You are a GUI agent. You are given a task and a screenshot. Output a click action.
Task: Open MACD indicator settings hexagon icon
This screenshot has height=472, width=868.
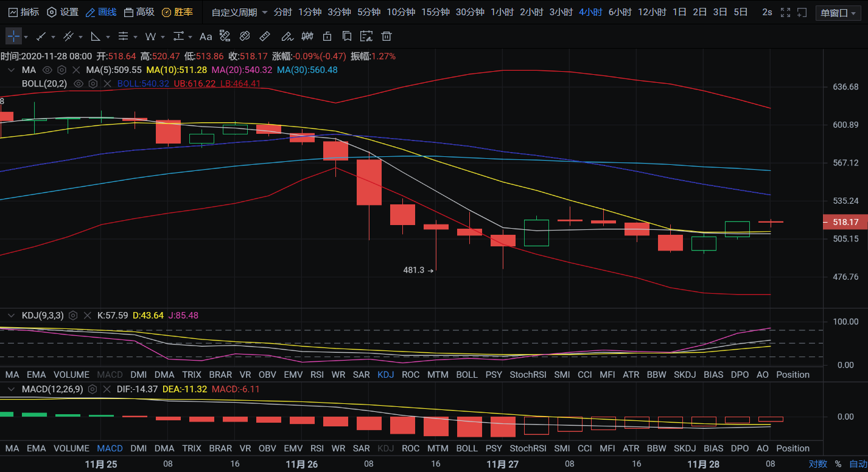(93, 389)
